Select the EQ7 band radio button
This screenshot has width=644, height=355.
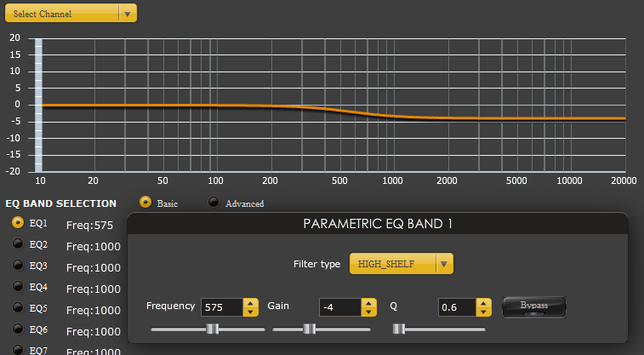tap(18, 350)
